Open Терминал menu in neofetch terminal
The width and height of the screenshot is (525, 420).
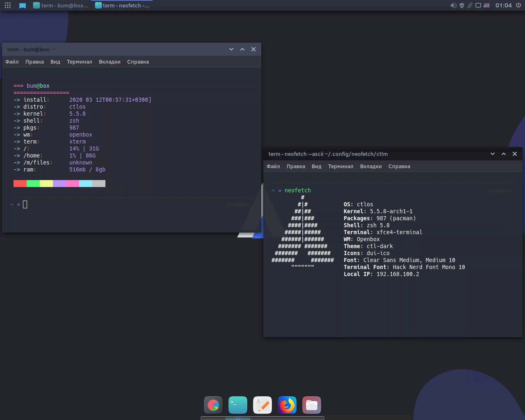[x=340, y=166]
